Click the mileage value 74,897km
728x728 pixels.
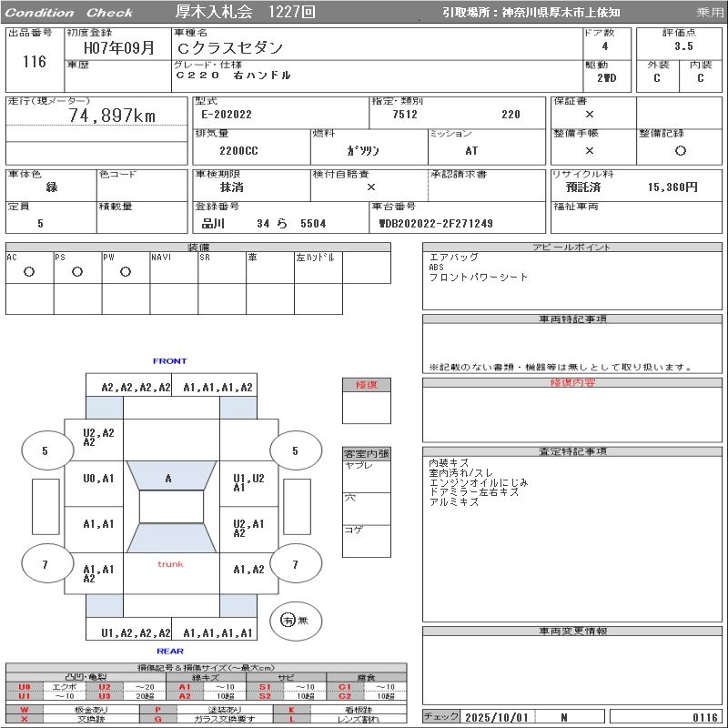pyautogui.click(x=112, y=116)
